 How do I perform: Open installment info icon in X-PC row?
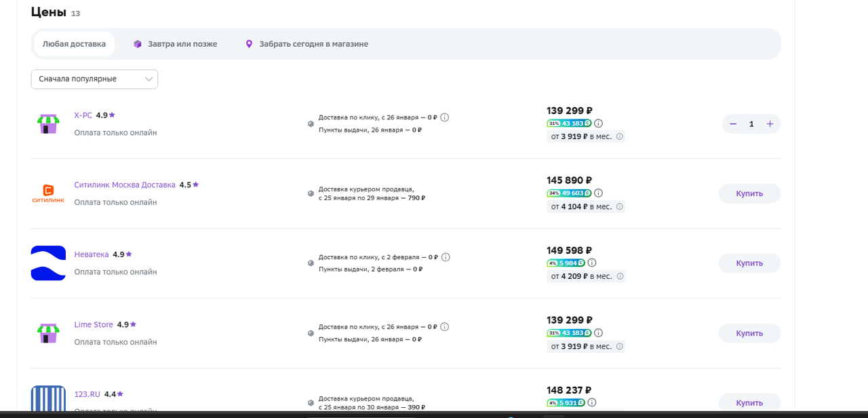tap(619, 136)
